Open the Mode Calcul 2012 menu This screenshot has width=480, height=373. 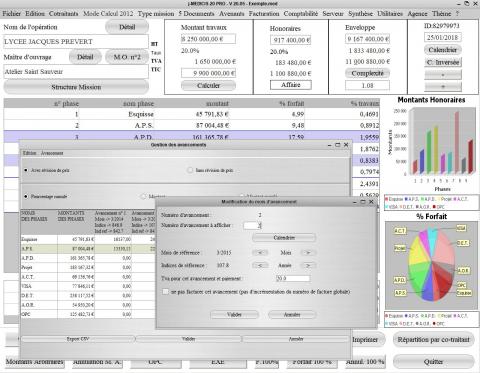(108, 14)
